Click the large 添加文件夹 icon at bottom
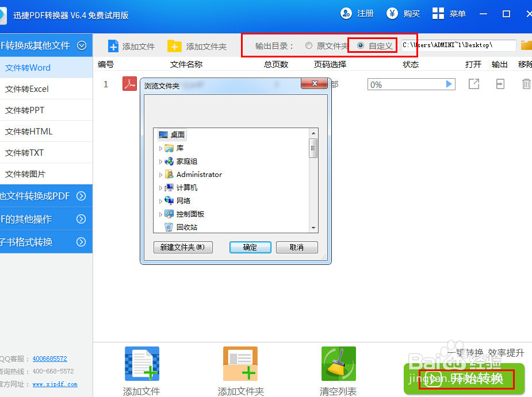 (240, 364)
